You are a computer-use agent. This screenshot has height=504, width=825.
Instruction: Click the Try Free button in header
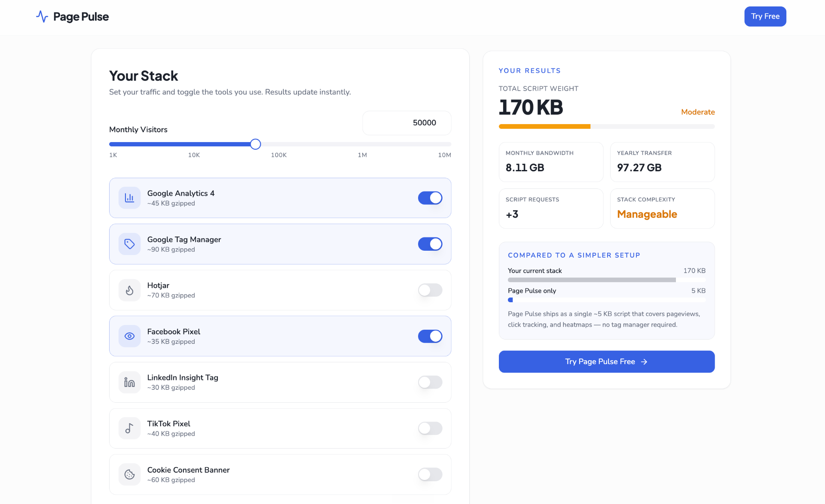click(765, 16)
